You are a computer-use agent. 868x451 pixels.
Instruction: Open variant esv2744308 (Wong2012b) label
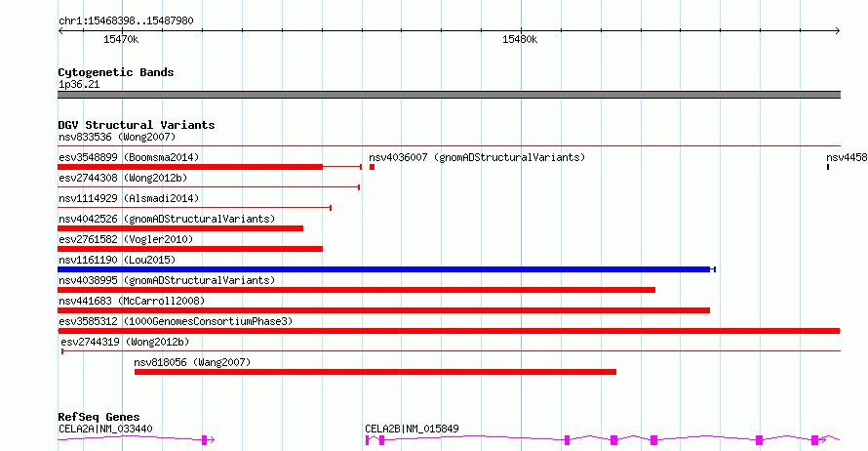[123, 178]
